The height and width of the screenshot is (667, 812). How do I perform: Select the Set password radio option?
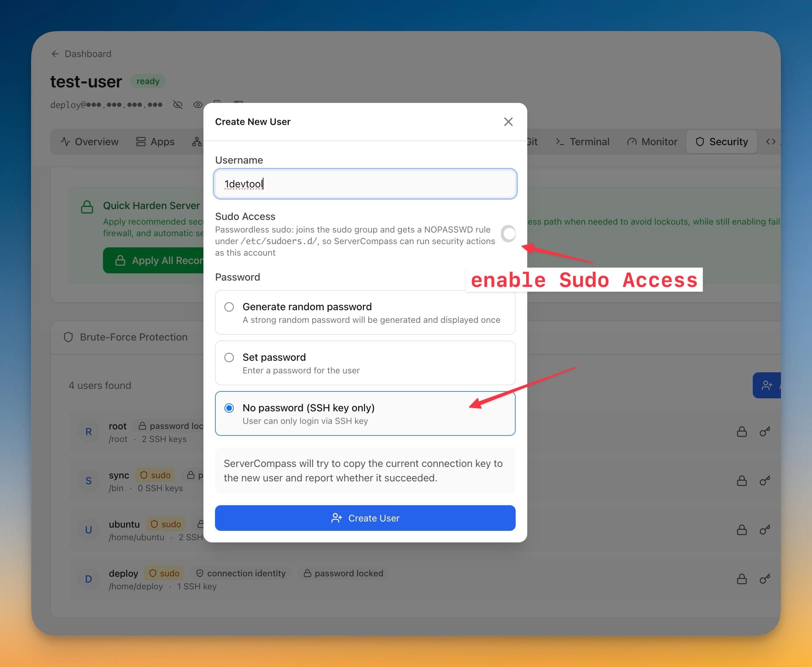[x=365, y=363]
